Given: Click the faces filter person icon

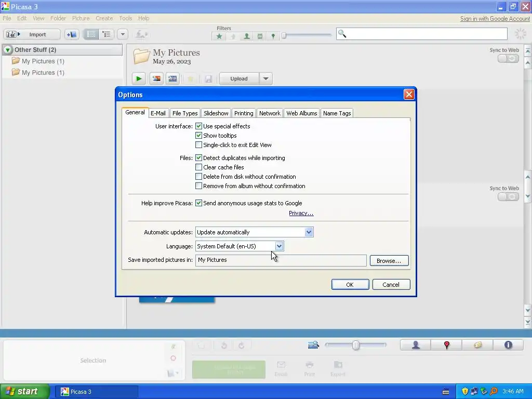Looking at the screenshot, I should point(247,36).
